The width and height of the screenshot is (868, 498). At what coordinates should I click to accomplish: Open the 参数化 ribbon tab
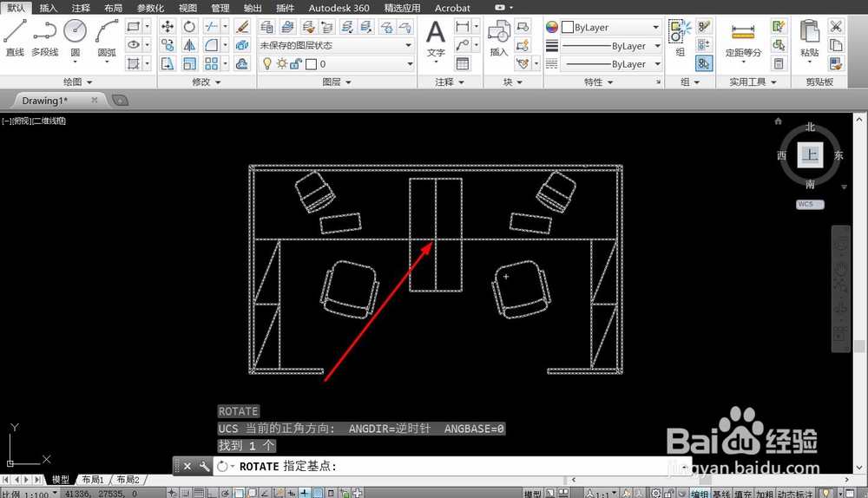(x=150, y=8)
